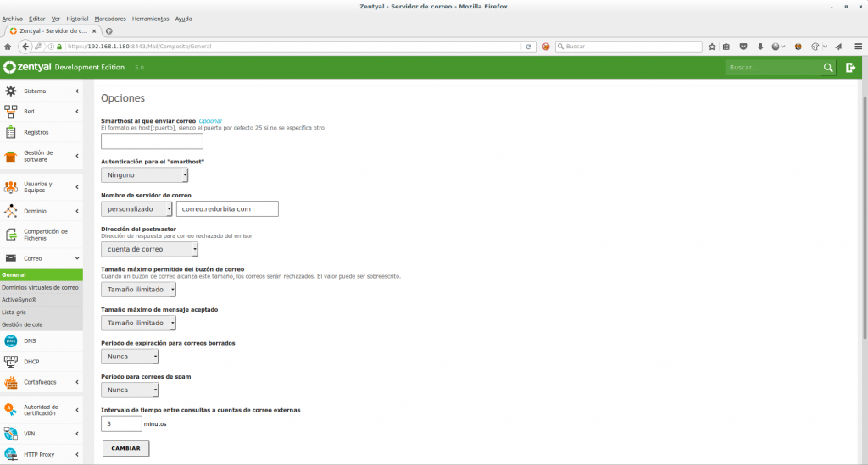Select the Cortafuegos firewall icon
Image resolution: width=868 pixels, height=465 pixels.
[11, 382]
